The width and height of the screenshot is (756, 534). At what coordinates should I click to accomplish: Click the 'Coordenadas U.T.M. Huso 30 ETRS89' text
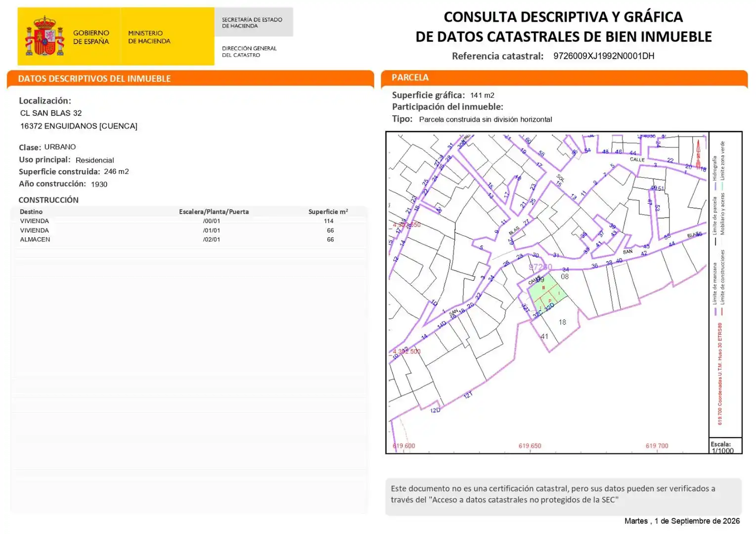click(x=720, y=374)
